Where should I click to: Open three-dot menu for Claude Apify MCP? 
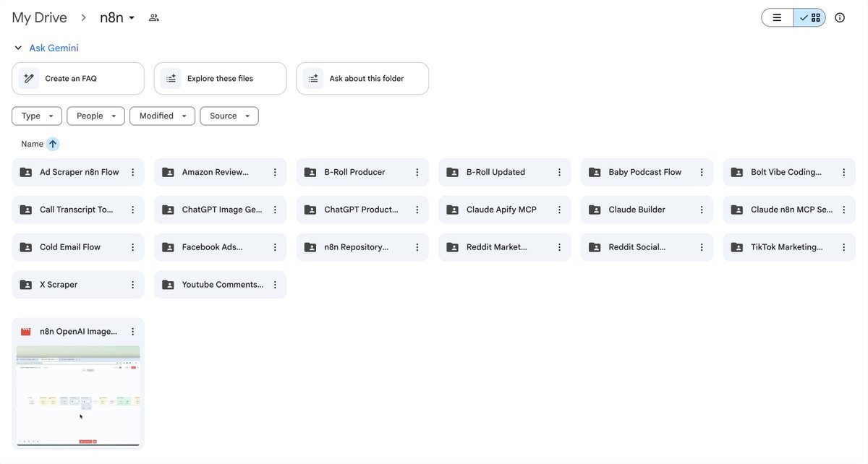coord(559,210)
